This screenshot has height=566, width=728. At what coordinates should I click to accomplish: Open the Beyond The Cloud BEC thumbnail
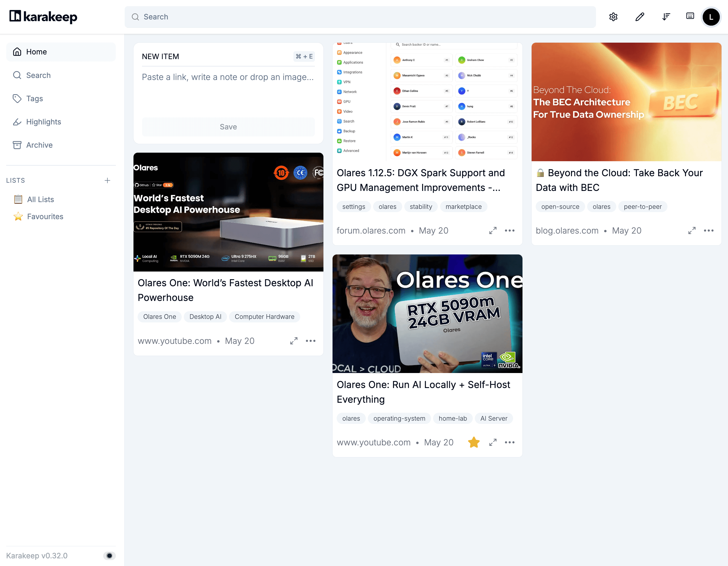[626, 102]
